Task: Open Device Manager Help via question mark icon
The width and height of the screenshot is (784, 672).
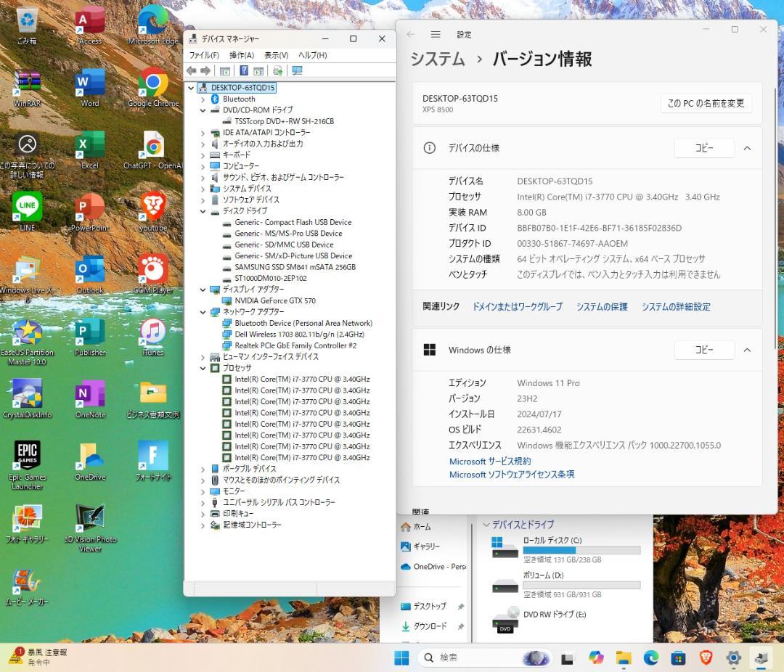Action: point(245,70)
